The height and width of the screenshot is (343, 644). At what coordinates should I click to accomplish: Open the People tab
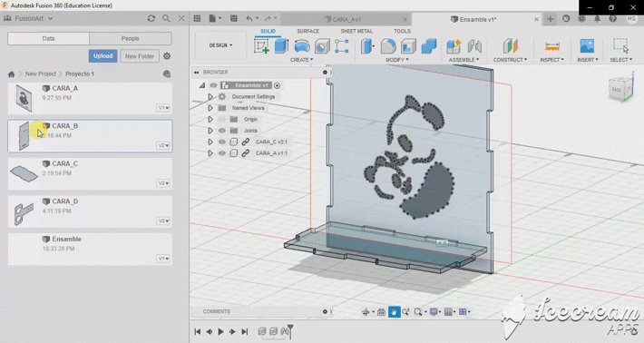[x=131, y=38]
